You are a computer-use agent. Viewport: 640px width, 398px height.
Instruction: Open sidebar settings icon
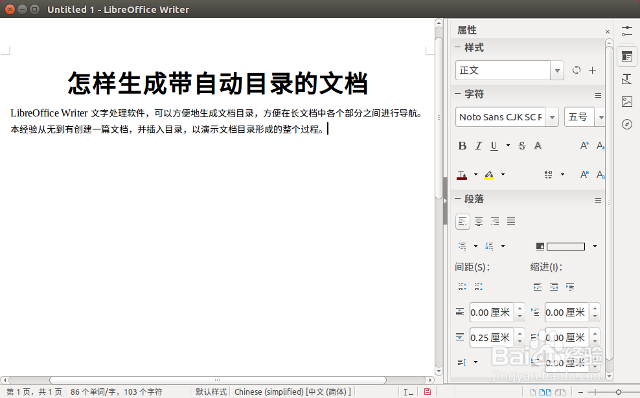(x=627, y=31)
